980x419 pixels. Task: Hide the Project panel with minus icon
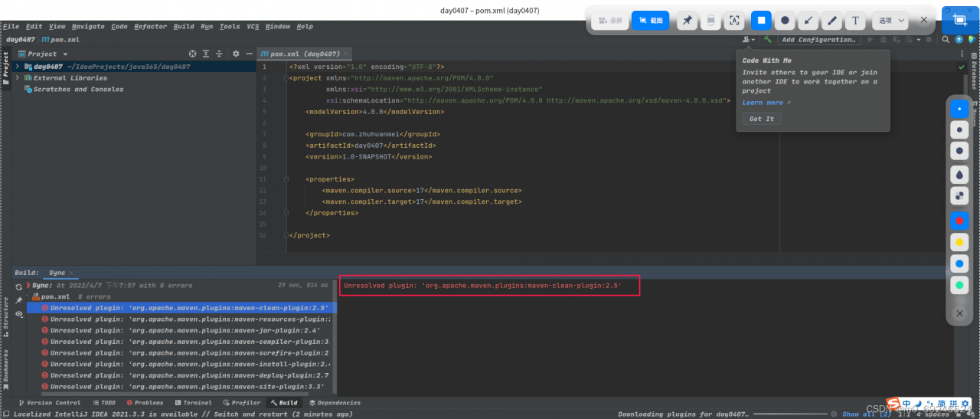tap(250, 54)
